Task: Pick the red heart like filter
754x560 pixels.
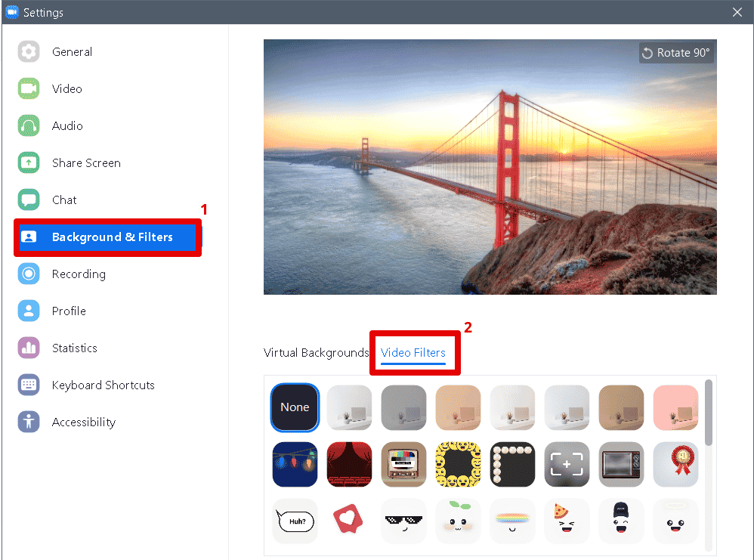Action: pyautogui.click(x=349, y=521)
